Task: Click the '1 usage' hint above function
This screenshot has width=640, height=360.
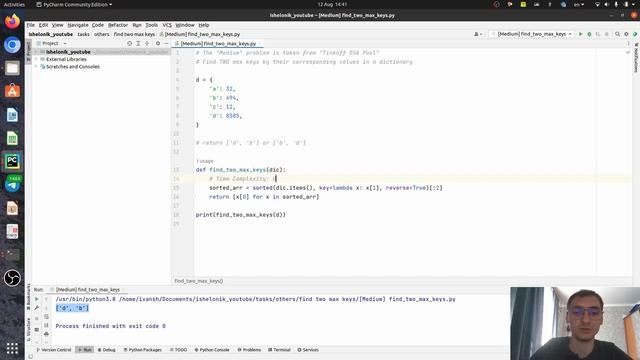Action: [x=204, y=161]
